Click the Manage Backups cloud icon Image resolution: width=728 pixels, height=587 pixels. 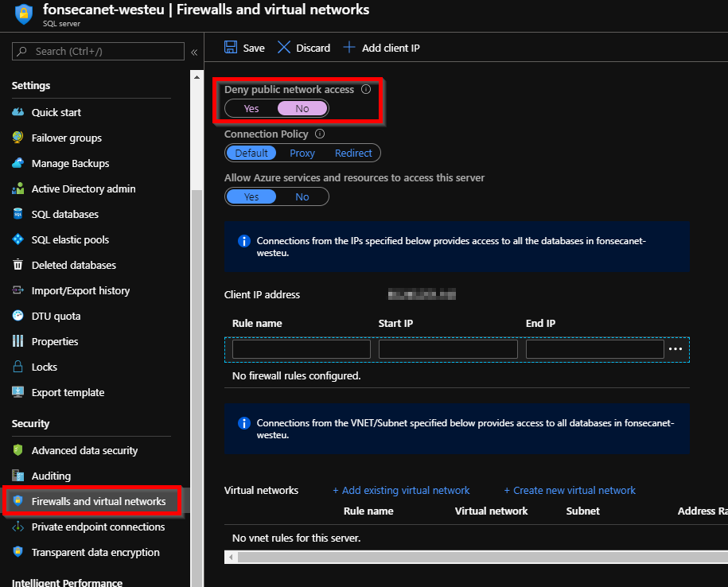click(x=18, y=163)
